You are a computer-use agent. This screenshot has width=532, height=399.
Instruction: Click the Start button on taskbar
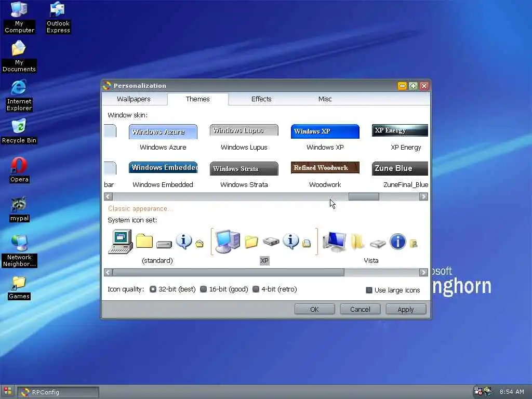7,391
